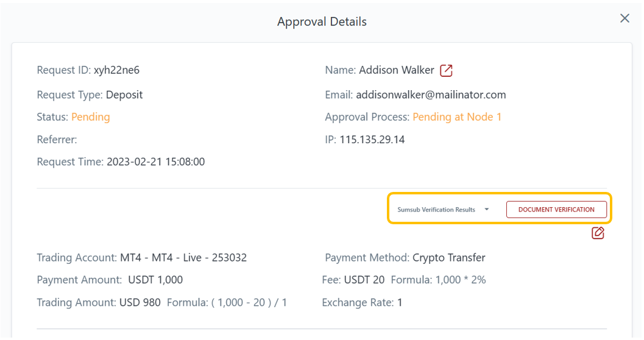Screen dimensions: 644x340
Task: Click the request time 2023-02-21 15:08:00
Action: pyautogui.click(x=155, y=162)
